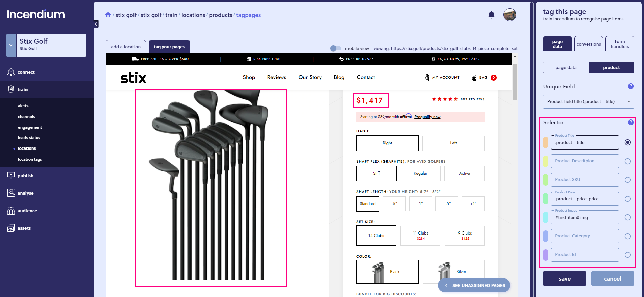This screenshot has width=644, height=297.
Task: Choose the Left hand option
Action: 453,143
